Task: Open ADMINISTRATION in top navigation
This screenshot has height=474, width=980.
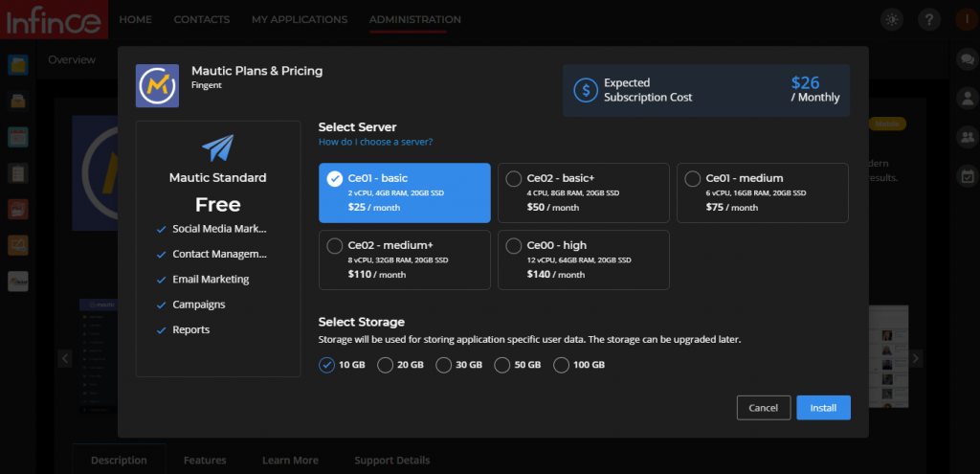Action: pos(415,20)
